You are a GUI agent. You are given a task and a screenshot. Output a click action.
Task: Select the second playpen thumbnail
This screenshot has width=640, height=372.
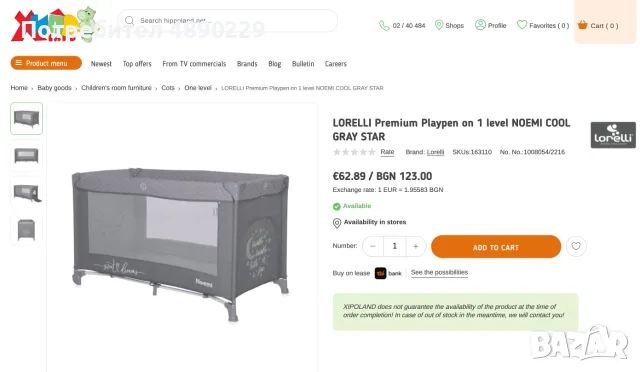[27, 156]
